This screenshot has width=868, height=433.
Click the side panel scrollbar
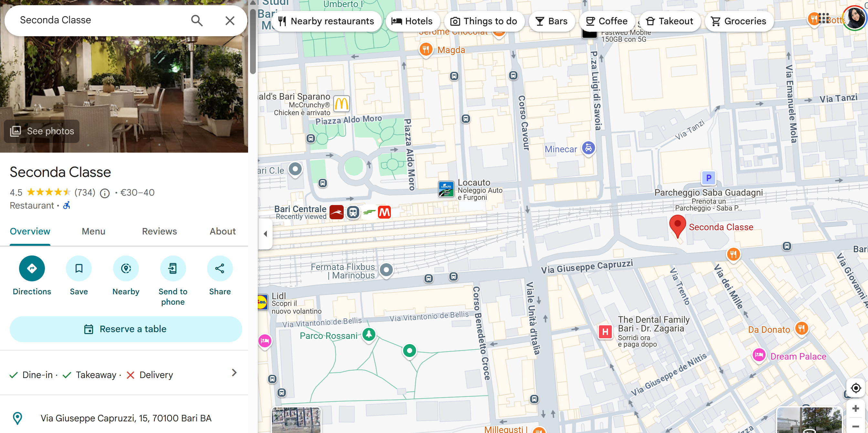253,41
